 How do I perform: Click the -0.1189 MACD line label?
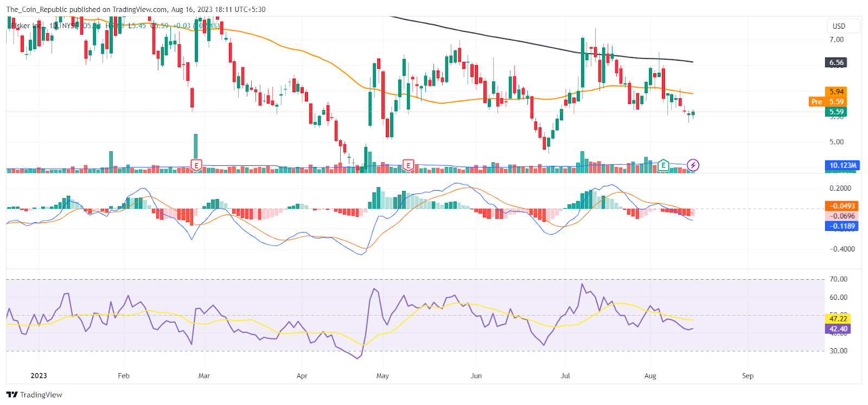(x=842, y=226)
